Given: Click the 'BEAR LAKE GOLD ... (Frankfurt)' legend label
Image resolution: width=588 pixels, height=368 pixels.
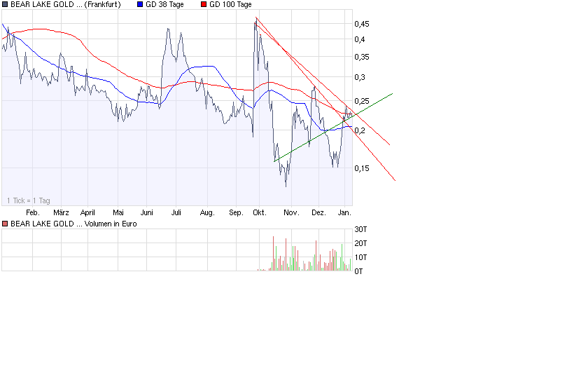Looking at the screenshot, I should click(x=66, y=4).
